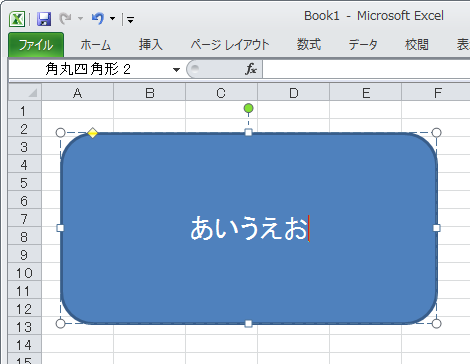The height and width of the screenshot is (364, 470).
Task: Click the Redo arrow icon
Action: 65,18
